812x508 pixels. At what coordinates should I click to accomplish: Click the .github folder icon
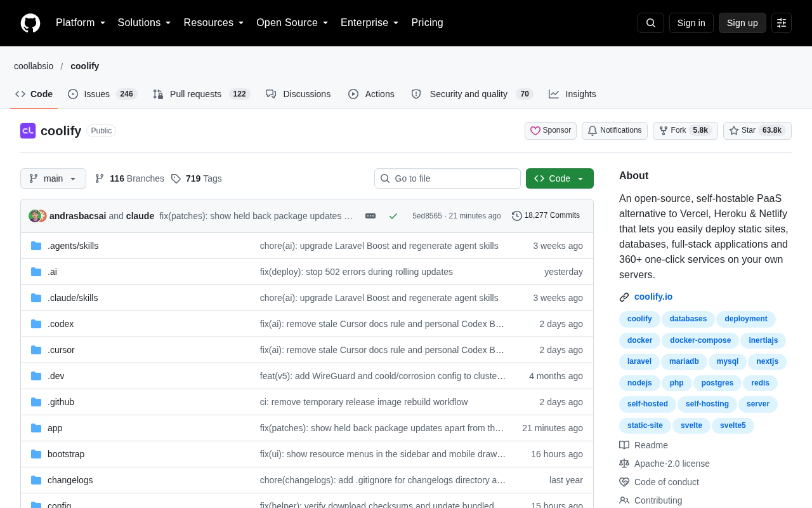[x=36, y=402]
